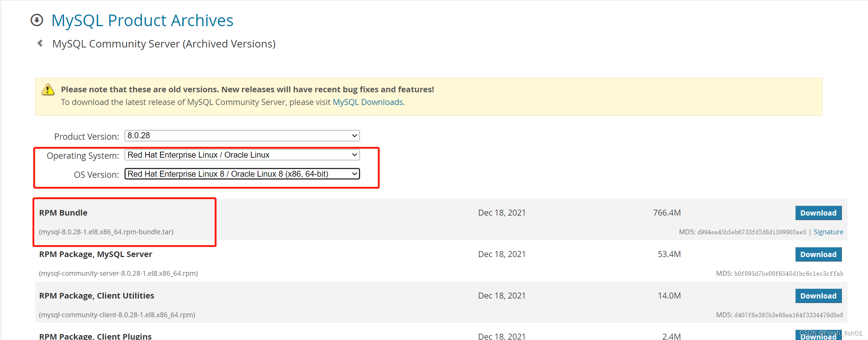The image size is (868, 340).
Task: Download the MySQL Server RPM package
Action: (818, 254)
